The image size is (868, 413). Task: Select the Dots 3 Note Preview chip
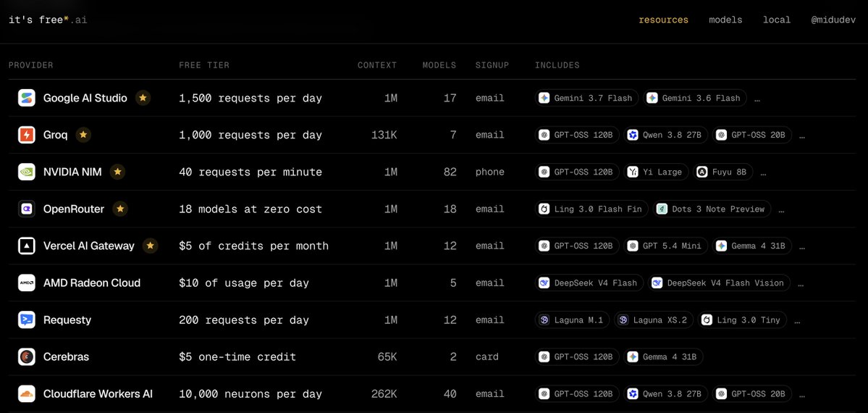click(712, 209)
